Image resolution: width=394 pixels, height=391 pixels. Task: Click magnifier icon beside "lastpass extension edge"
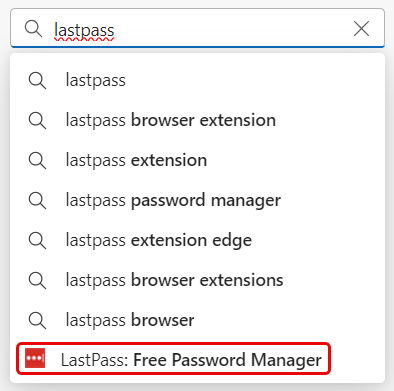click(x=37, y=241)
